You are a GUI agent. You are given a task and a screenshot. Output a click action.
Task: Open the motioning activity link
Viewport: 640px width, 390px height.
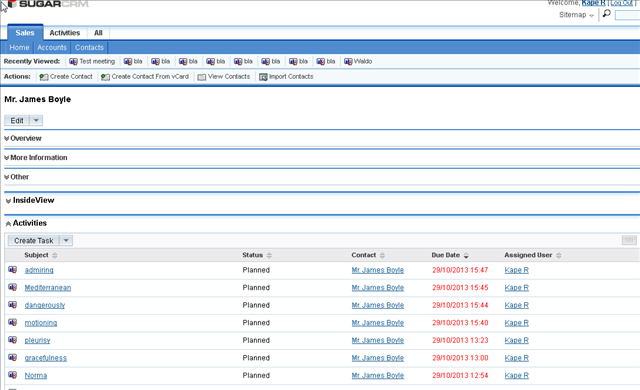tap(41, 323)
